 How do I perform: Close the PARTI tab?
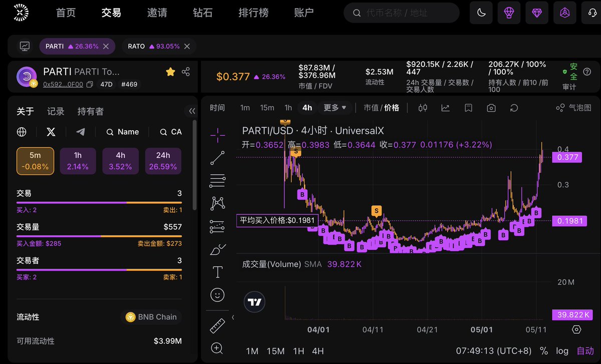coord(106,46)
